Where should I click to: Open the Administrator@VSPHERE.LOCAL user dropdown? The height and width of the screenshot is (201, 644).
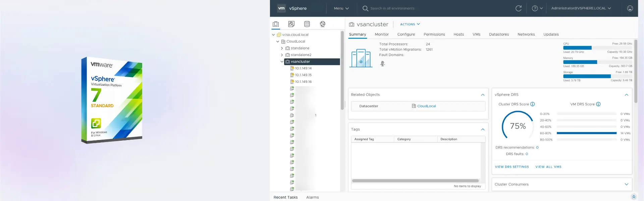pyautogui.click(x=581, y=8)
